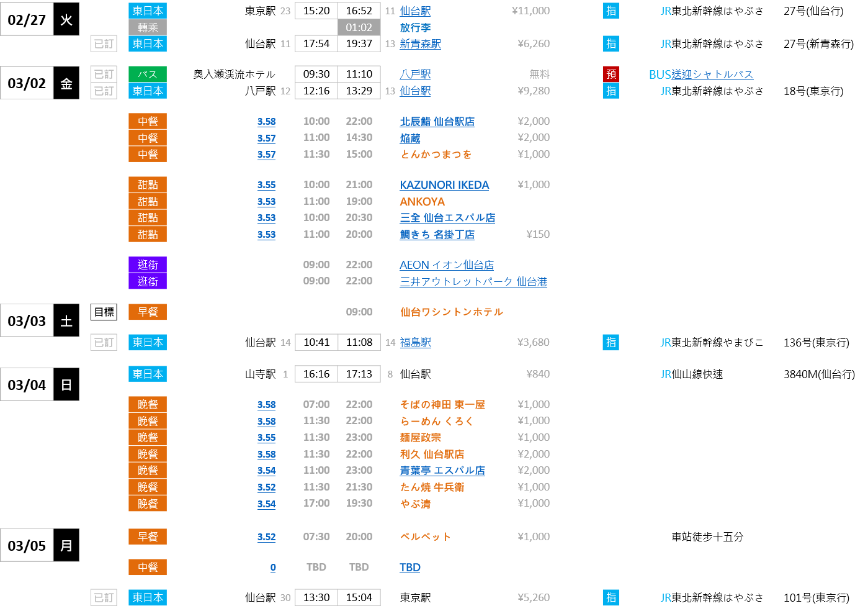Screen dimensions: 868x611
Task: Click the 指 badge in the 18号(東京行) row
Action: point(611,91)
